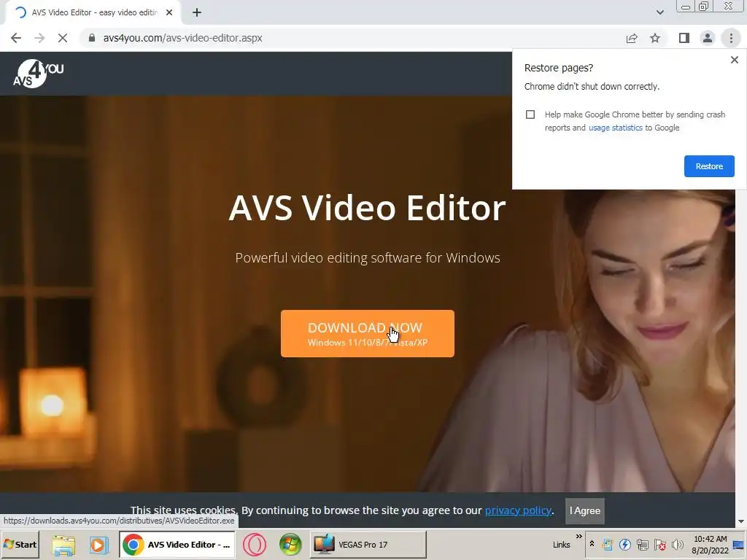This screenshot has width=747, height=560.
Task: Close the AVS Video Editor tab
Action: [169, 13]
